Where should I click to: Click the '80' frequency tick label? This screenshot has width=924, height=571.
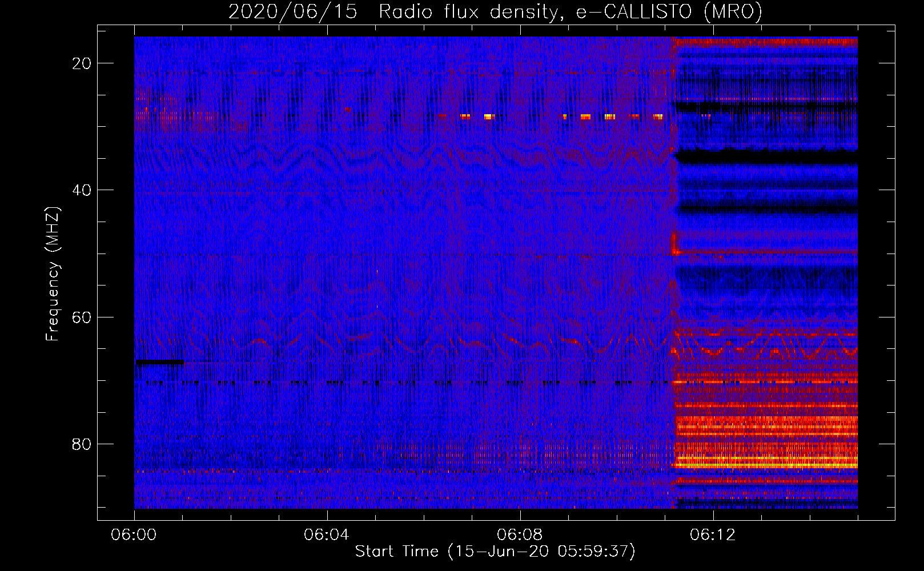pos(82,444)
